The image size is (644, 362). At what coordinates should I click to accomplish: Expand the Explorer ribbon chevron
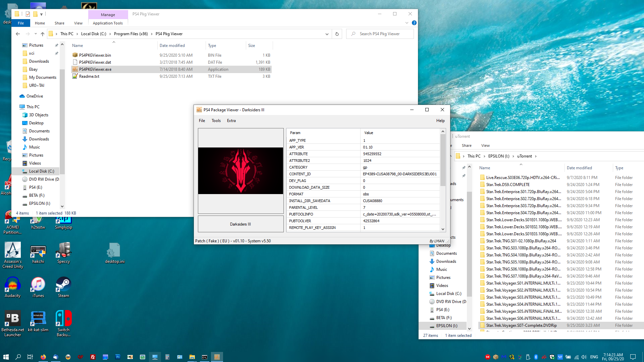[x=407, y=23]
